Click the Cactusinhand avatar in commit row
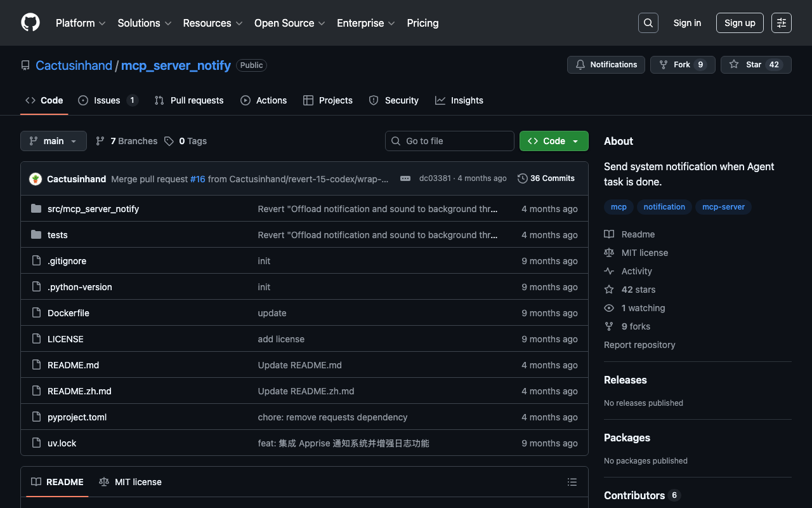The height and width of the screenshot is (508, 812). click(x=36, y=179)
